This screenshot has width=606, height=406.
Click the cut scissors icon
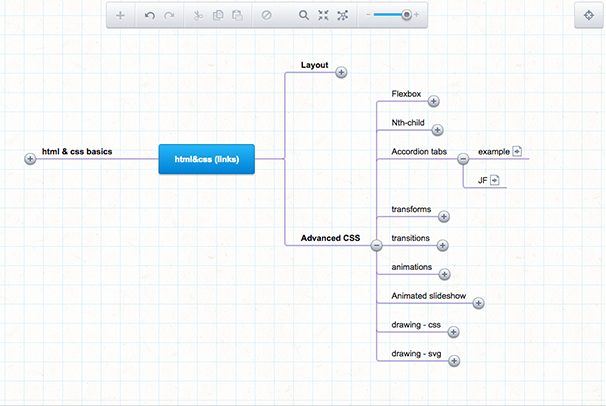click(x=198, y=16)
